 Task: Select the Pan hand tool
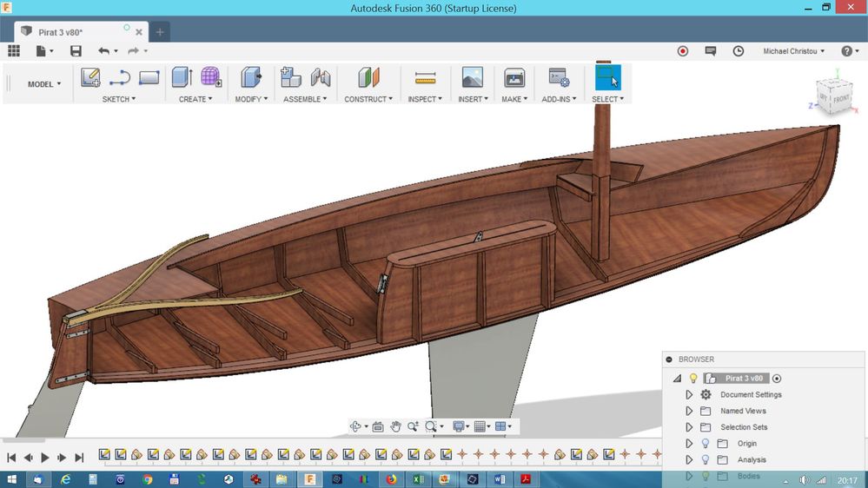(395, 426)
